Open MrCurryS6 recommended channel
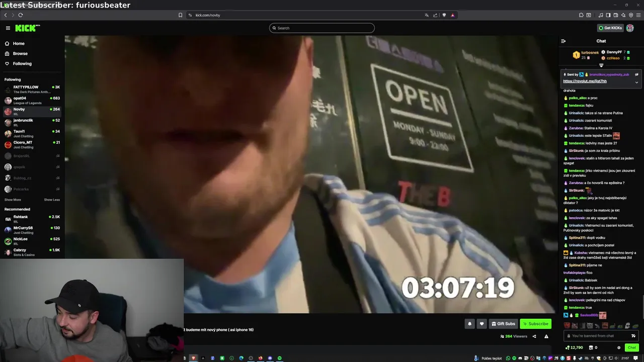Viewport: 644px width, 362px height. coord(31,230)
